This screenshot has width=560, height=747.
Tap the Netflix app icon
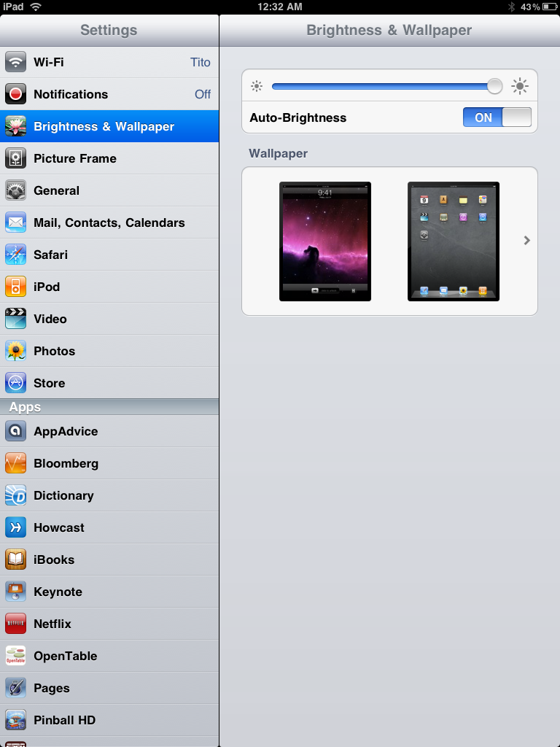pos(16,624)
